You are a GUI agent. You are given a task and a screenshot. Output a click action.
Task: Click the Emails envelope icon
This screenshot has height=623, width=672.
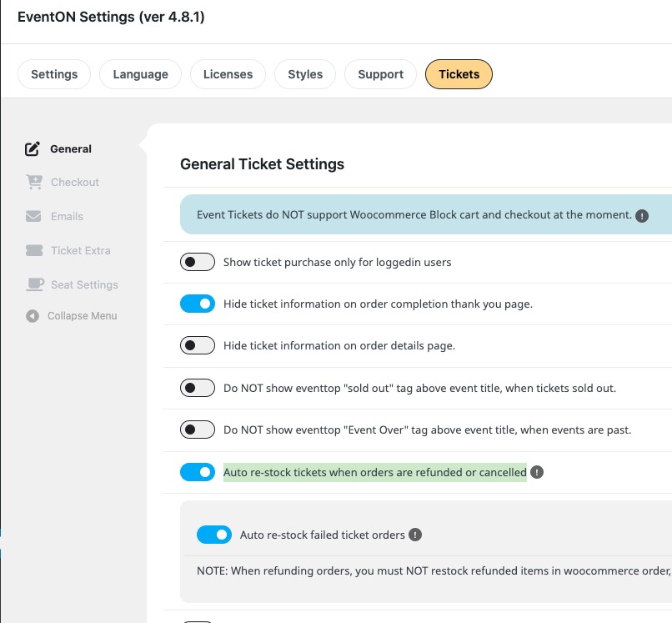click(33, 216)
